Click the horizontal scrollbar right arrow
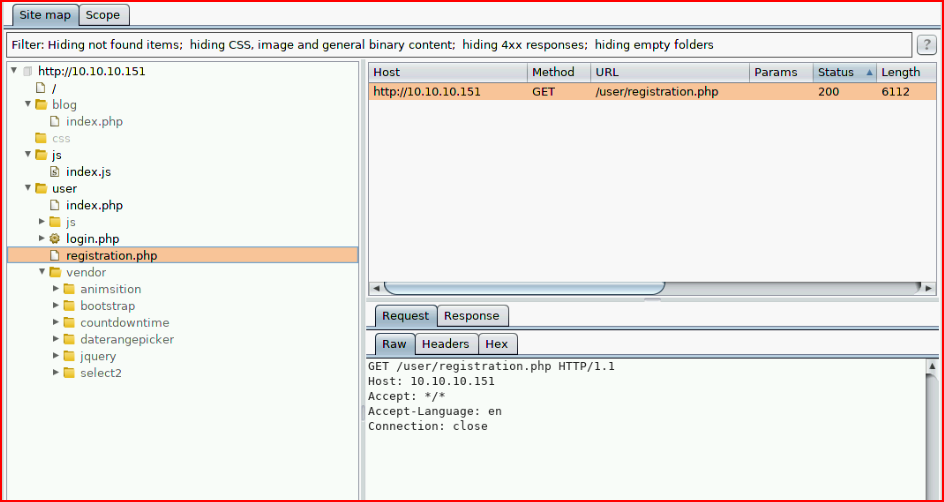Screen dimensions: 944x502 (x=930, y=288)
